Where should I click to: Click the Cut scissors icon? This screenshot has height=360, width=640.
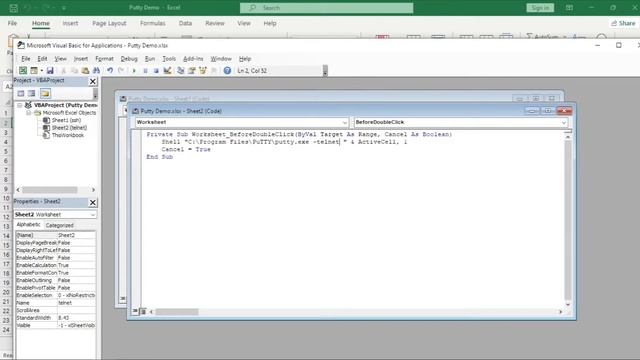tap(63, 71)
